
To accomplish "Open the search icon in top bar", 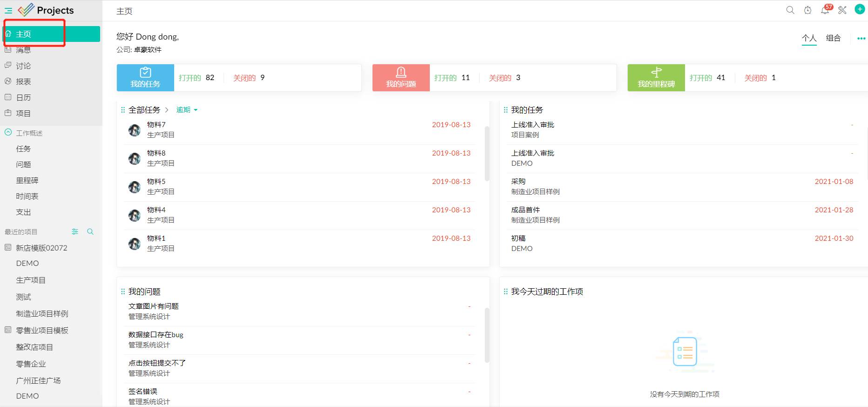I will click(x=790, y=10).
